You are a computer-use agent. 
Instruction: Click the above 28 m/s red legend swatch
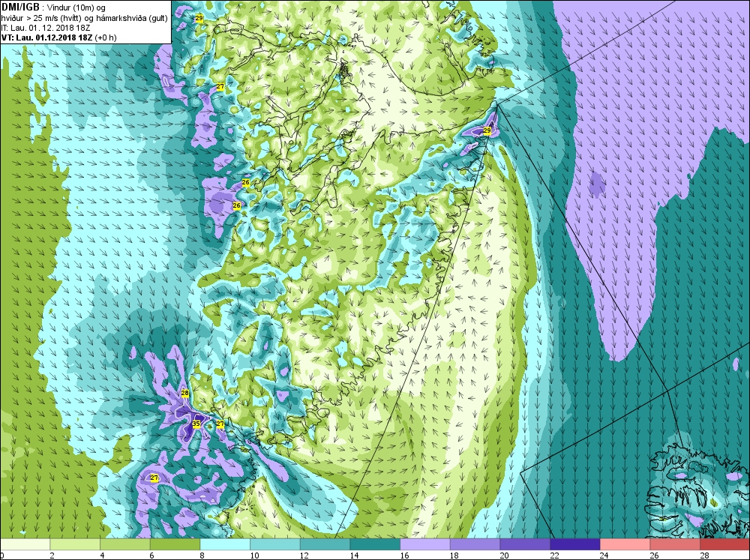click(x=724, y=545)
